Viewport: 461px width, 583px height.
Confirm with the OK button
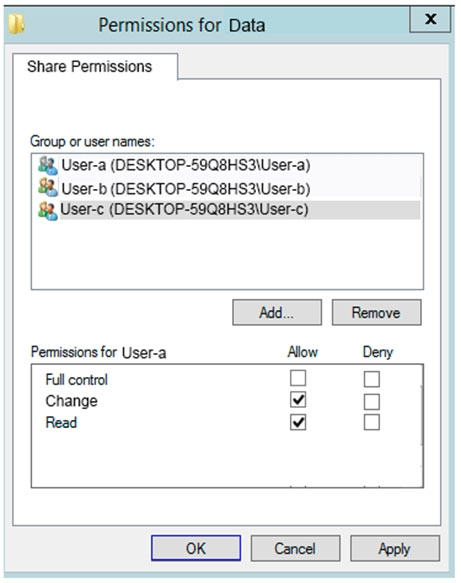196,548
